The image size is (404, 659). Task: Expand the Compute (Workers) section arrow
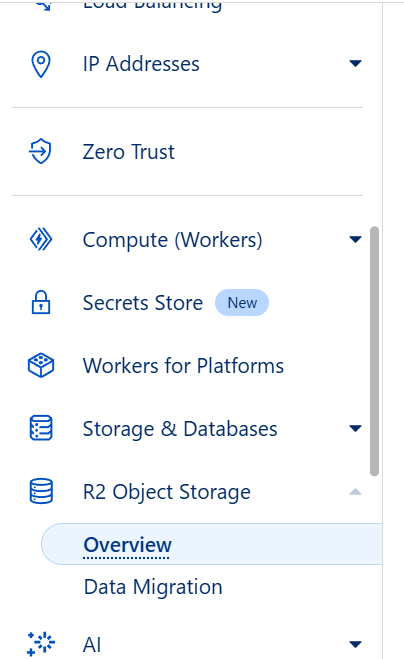[x=355, y=240]
